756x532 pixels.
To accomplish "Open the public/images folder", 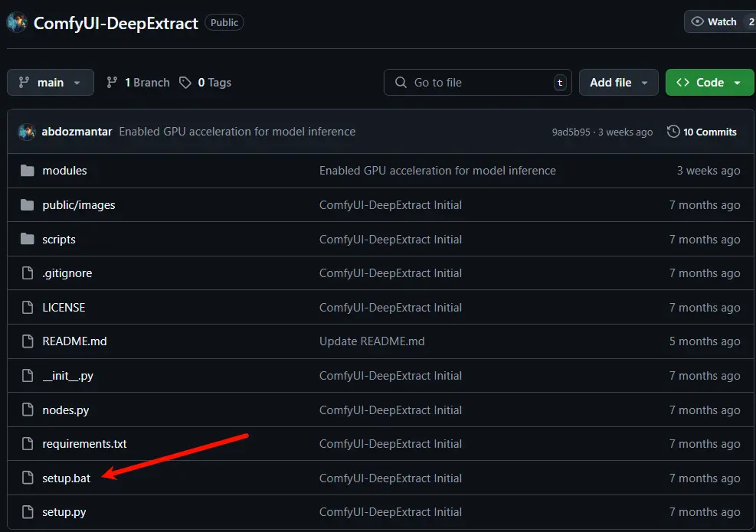I will [x=79, y=205].
